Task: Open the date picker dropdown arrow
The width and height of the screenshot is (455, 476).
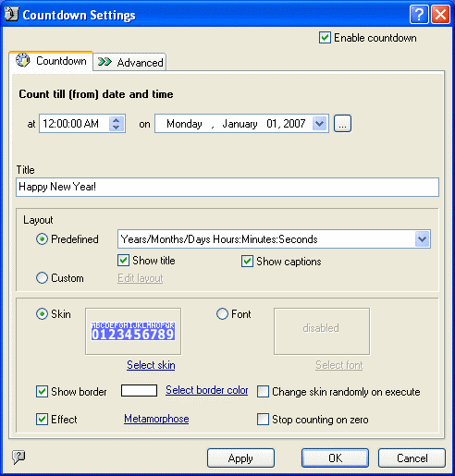Action: point(319,124)
